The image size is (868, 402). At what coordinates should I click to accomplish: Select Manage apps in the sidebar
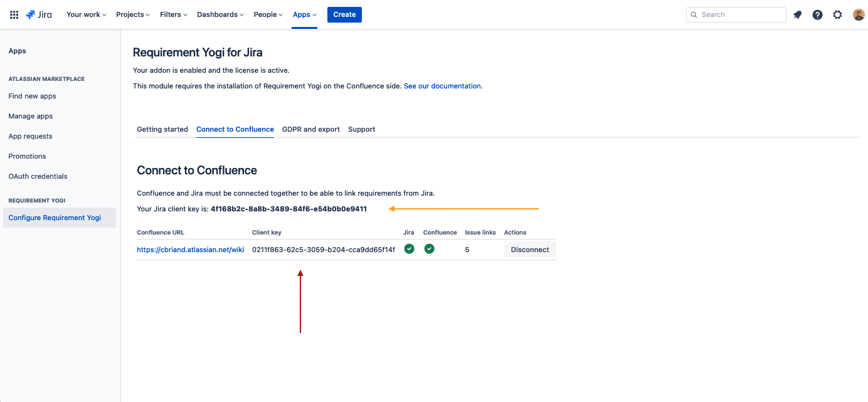tap(30, 115)
